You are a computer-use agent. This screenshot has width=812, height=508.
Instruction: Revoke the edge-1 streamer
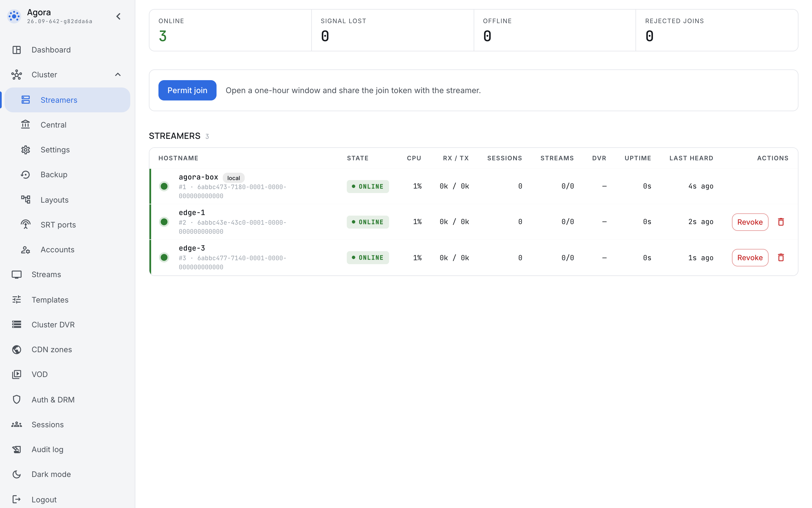pos(750,222)
